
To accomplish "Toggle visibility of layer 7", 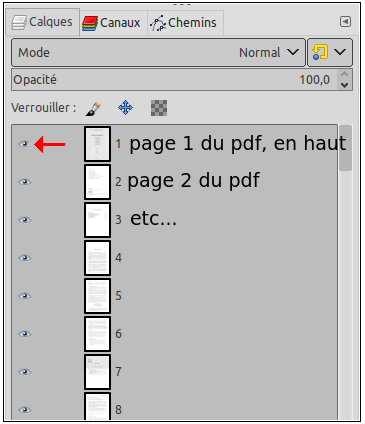I will tap(24, 372).
